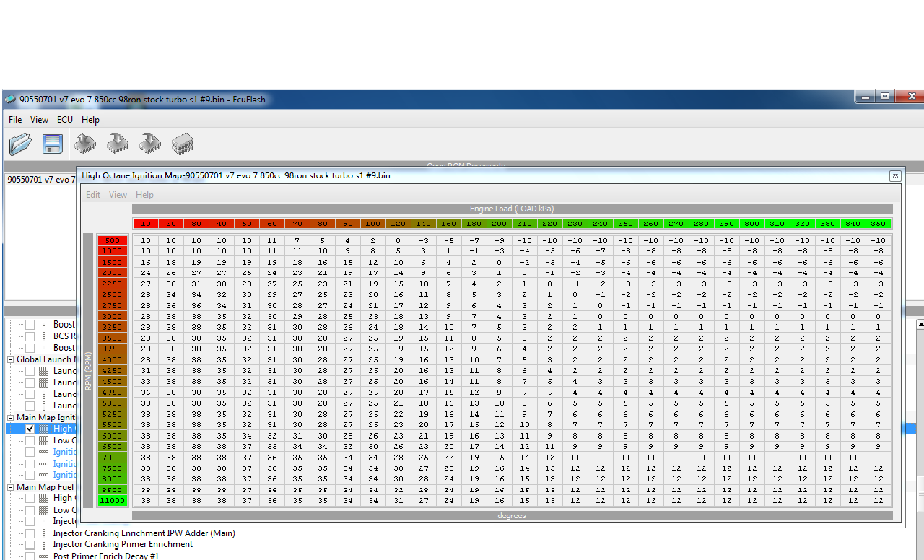Check Injector Cranking Enrichment IPW Adder (Main) box
Image resolution: width=924 pixels, height=560 pixels.
pyautogui.click(x=30, y=533)
